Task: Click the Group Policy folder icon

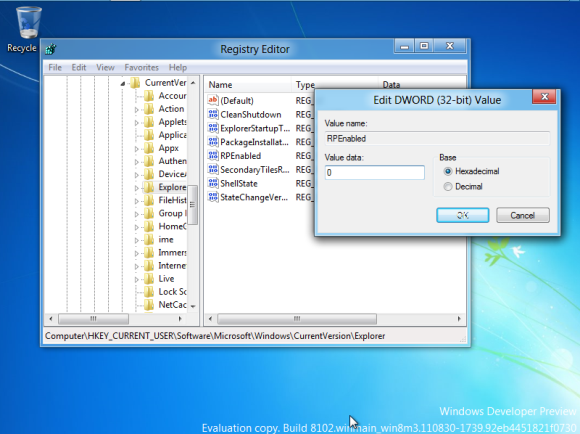Action: 149,213
